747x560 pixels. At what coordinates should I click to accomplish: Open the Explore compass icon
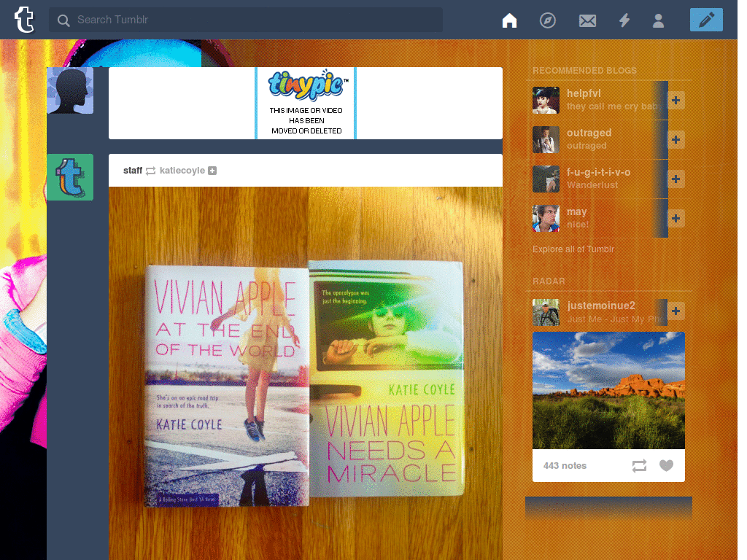[547, 20]
